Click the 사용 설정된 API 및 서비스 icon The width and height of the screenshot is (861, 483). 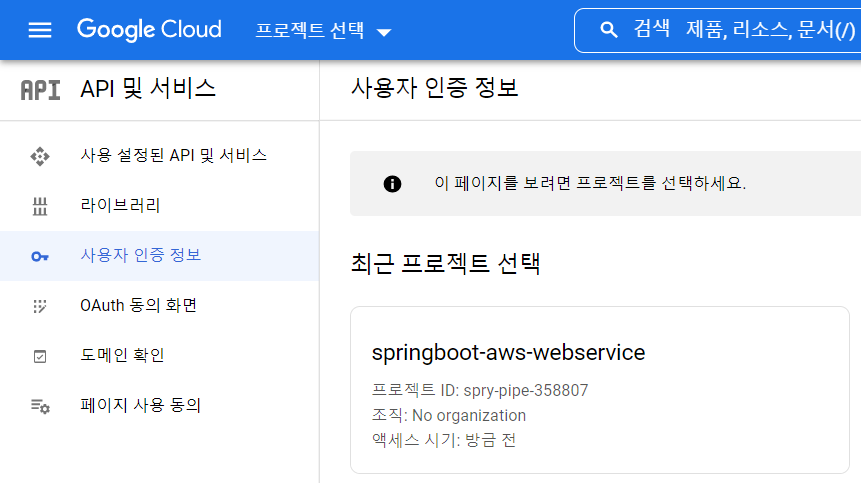(40, 156)
